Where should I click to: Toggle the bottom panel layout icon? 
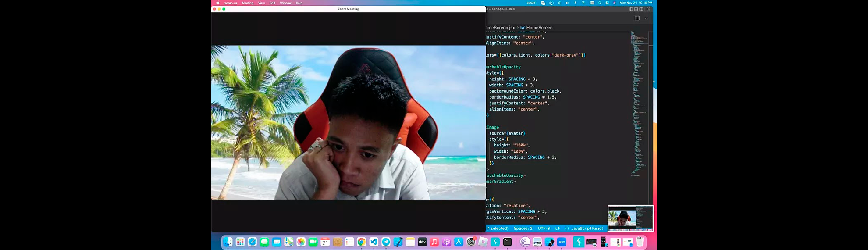[636, 9]
